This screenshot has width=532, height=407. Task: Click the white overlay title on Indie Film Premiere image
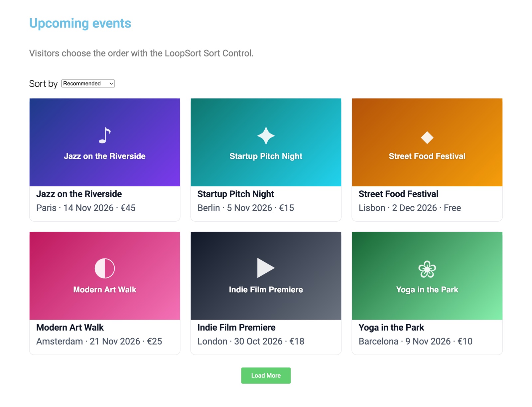(266, 290)
